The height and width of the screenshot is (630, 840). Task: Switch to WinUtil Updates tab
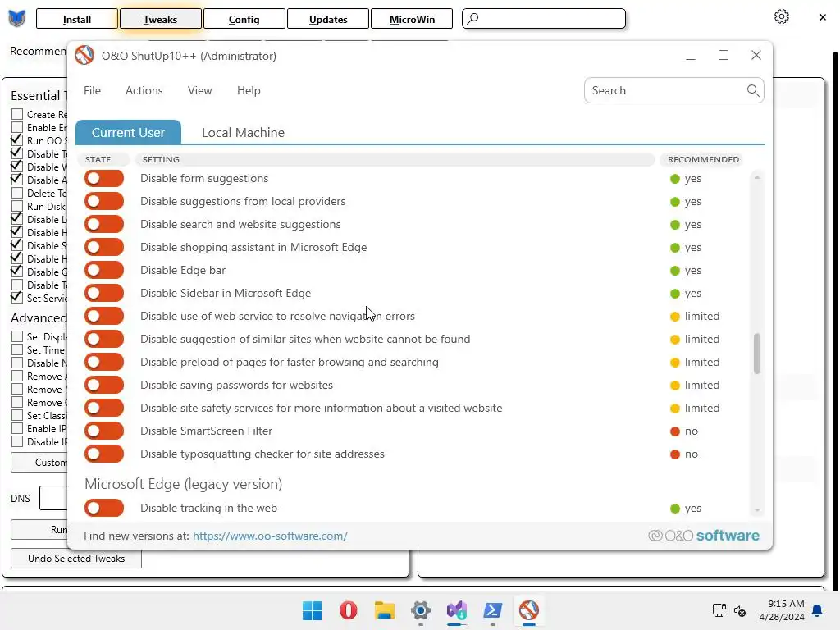click(328, 20)
